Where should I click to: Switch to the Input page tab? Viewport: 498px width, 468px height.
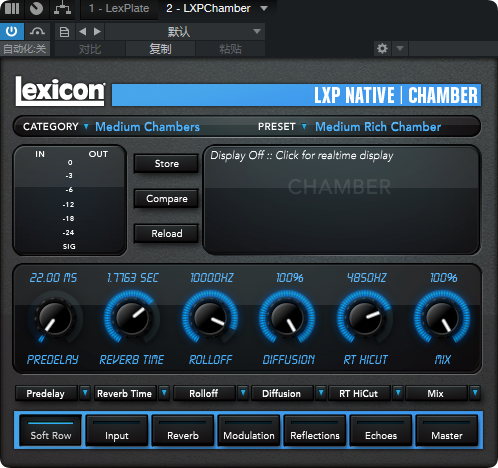click(x=117, y=430)
